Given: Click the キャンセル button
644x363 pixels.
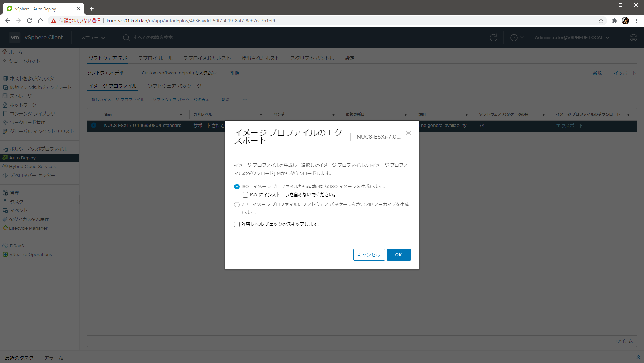Looking at the screenshot, I should coord(369,255).
